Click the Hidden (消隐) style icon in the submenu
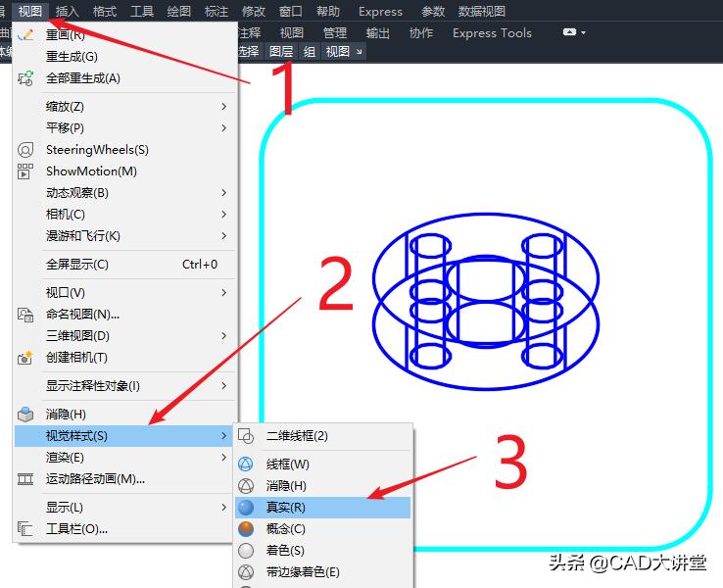Viewport: 723px width, 588px height. click(x=246, y=486)
